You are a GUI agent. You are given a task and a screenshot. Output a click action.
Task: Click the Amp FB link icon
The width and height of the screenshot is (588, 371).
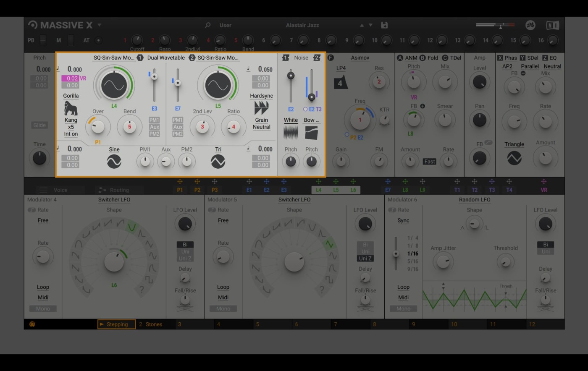click(x=488, y=143)
